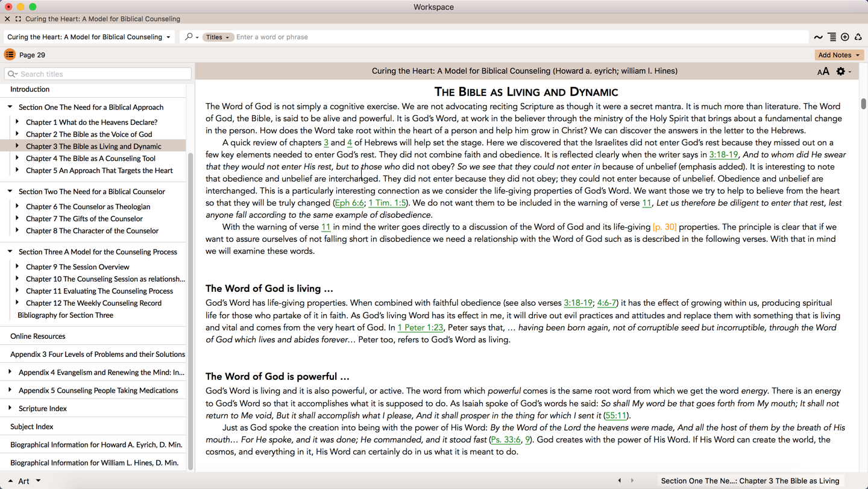
Task: Expand the Scripture Index entry
Action: point(10,408)
